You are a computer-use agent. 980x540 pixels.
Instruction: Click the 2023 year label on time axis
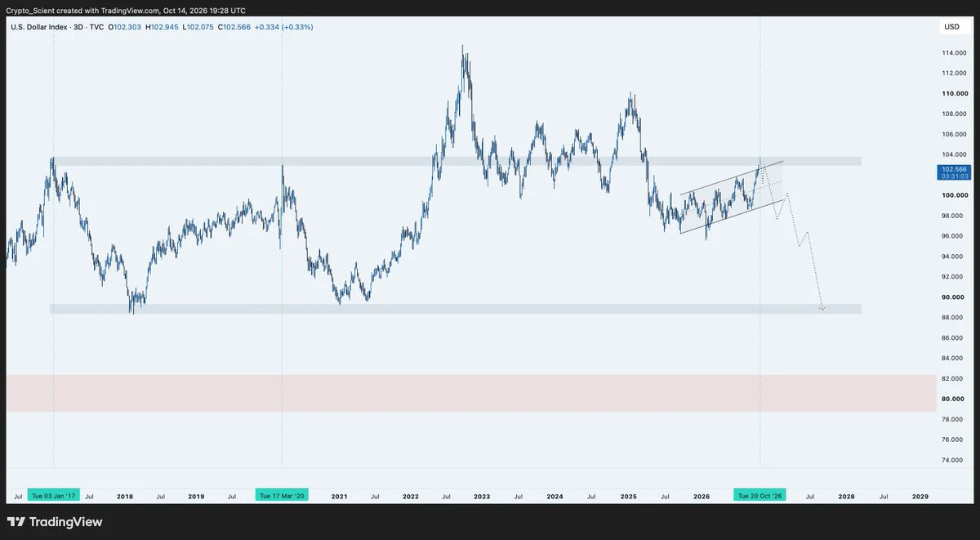click(482, 496)
